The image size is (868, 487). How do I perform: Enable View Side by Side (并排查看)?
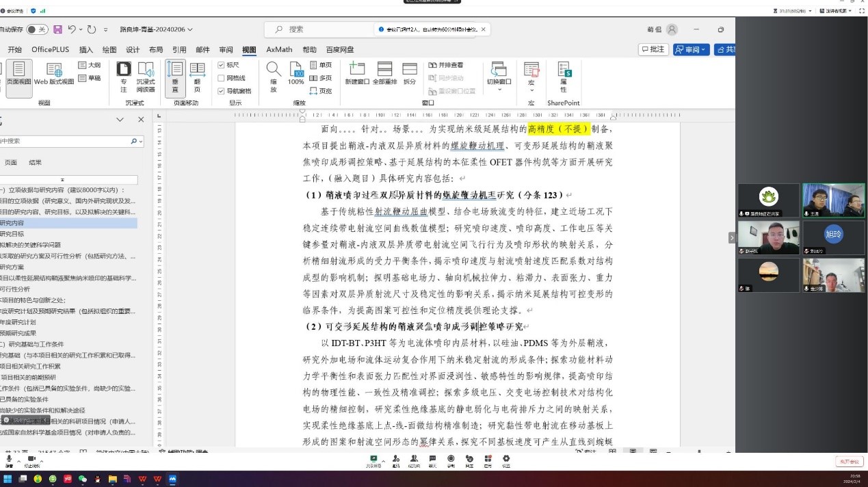point(446,65)
